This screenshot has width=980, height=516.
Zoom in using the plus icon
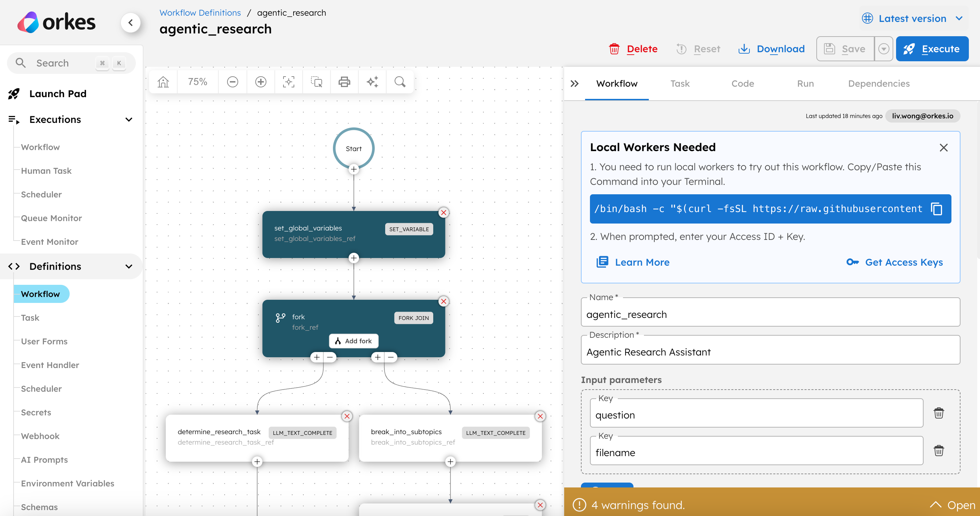(260, 81)
